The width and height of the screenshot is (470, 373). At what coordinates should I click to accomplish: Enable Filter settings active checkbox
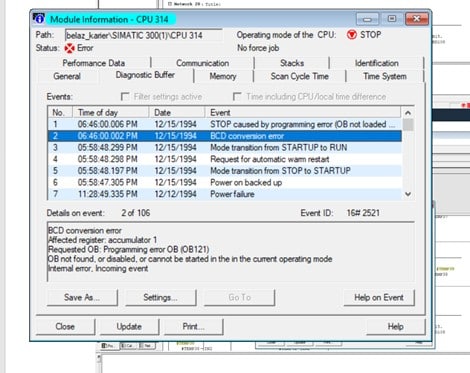point(125,97)
